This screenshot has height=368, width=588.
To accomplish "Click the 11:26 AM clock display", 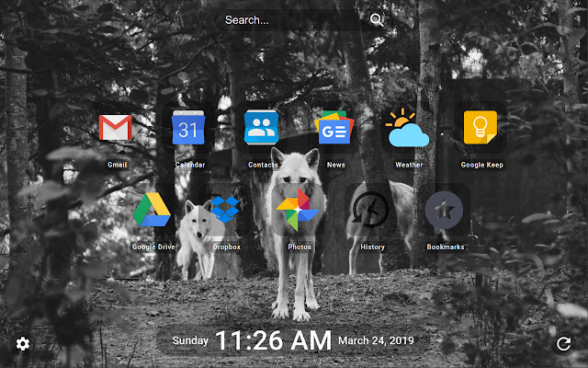I will point(274,340).
